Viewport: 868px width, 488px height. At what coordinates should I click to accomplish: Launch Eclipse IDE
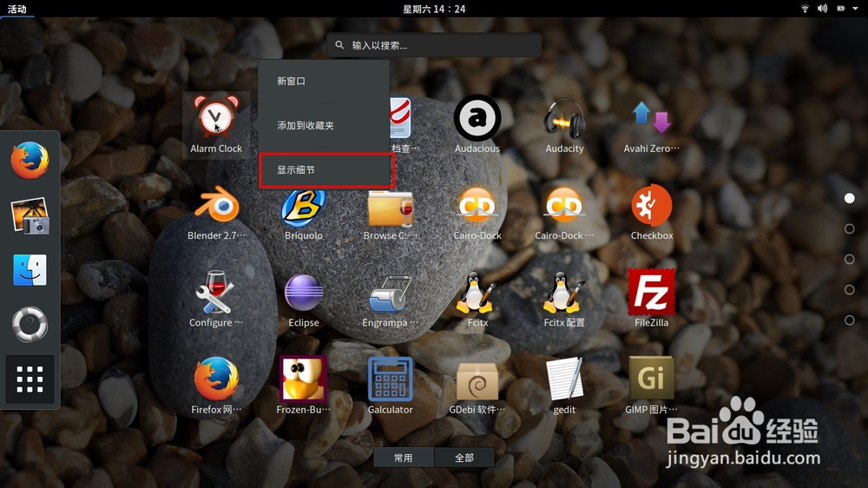[303, 293]
